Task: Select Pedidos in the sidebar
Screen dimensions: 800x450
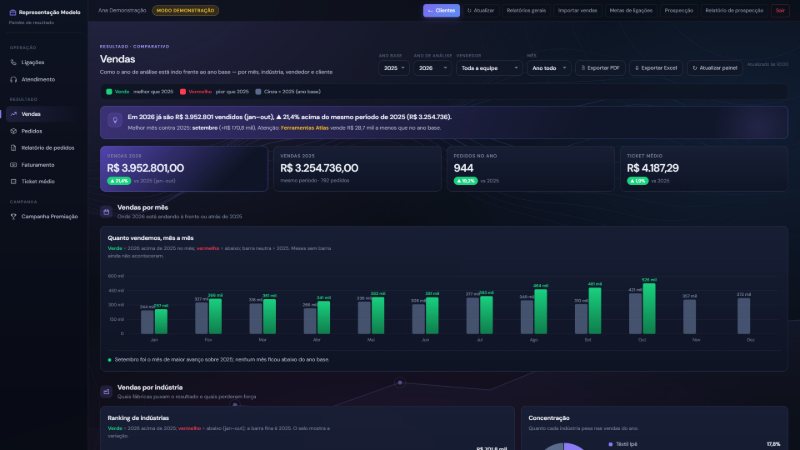Action: (44, 131)
